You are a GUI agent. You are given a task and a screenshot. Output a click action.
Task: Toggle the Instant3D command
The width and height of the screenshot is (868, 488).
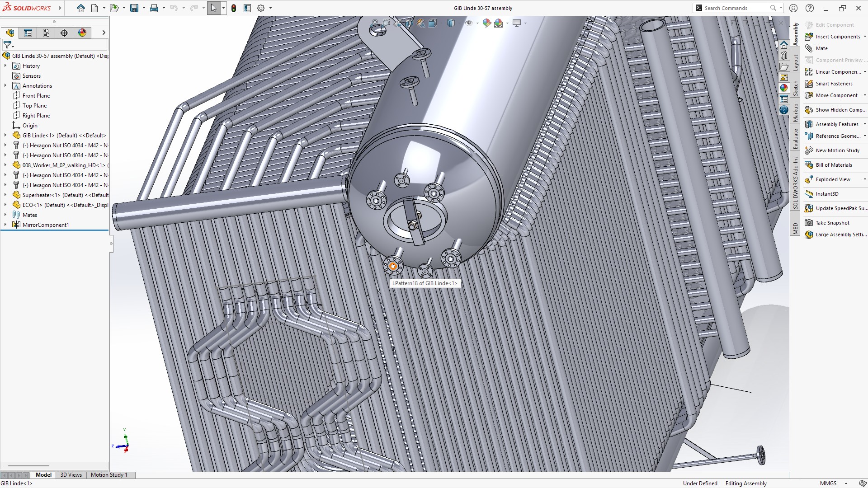tap(827, 194)
